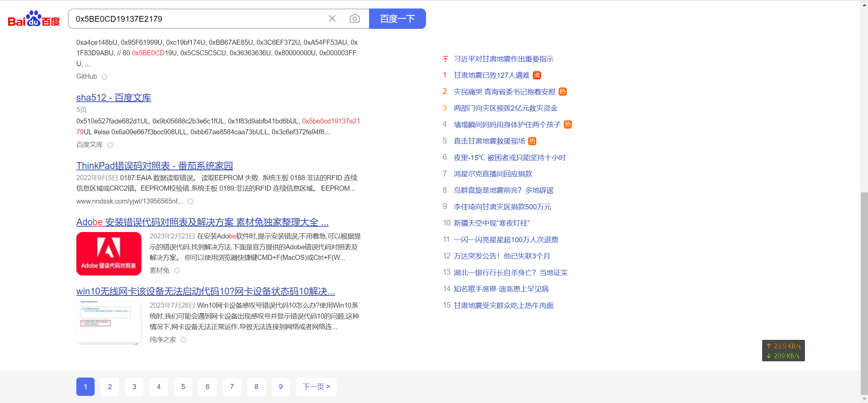868x403 pixels.
Task: Clear the search box with X icon
Action: tap(332, 19)
